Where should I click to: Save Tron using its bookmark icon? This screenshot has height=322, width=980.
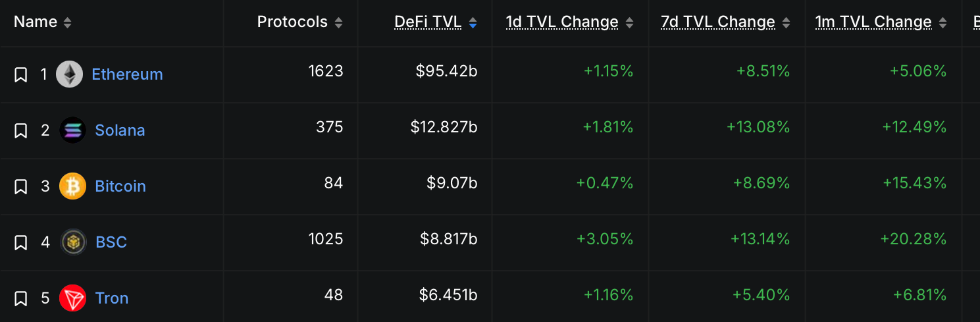pyautogui.click(x=20, y=298)
